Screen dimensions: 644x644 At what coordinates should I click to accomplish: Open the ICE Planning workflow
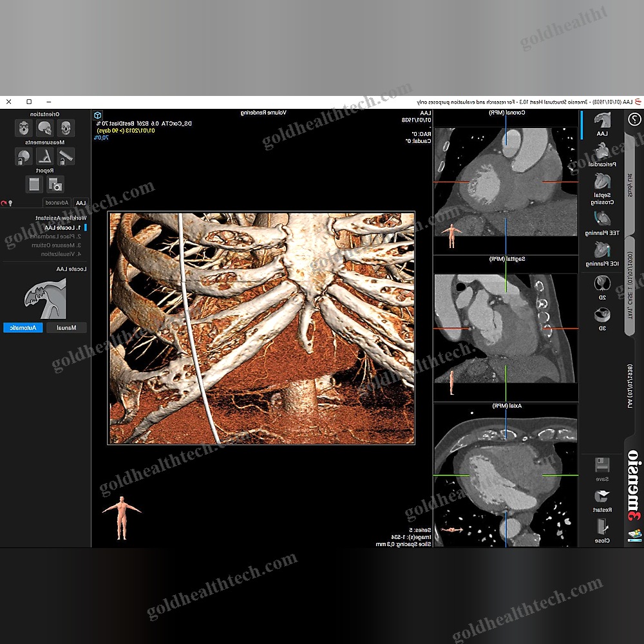point(602,254)
